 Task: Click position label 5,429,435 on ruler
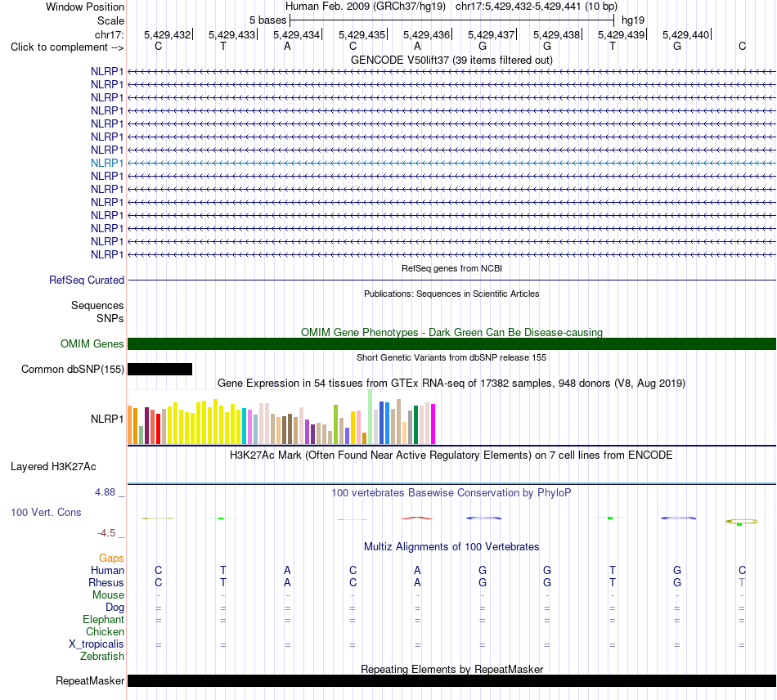point(362,34)
